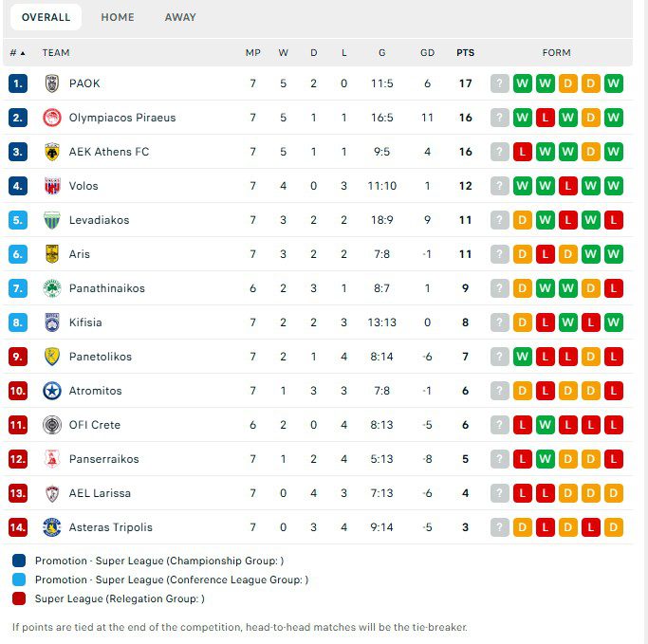Sort standings by GD column header
The height and width of the screenshot is (644, 648).
coord(427,53)
